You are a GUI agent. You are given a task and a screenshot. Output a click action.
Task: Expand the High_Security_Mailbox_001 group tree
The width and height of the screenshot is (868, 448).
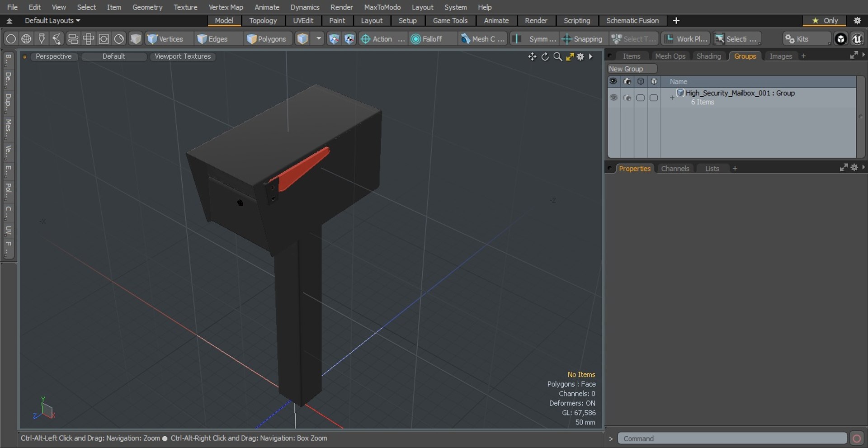672,98
